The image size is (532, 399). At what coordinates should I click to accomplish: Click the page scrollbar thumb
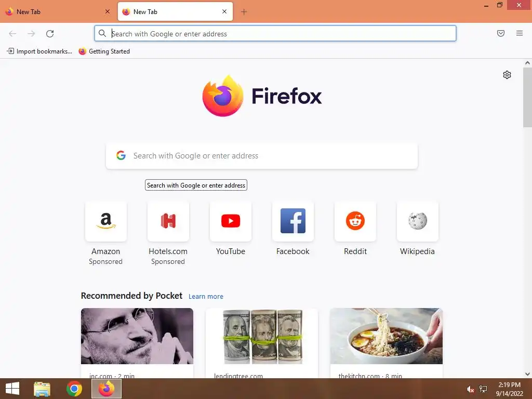(x=527, y=97)
